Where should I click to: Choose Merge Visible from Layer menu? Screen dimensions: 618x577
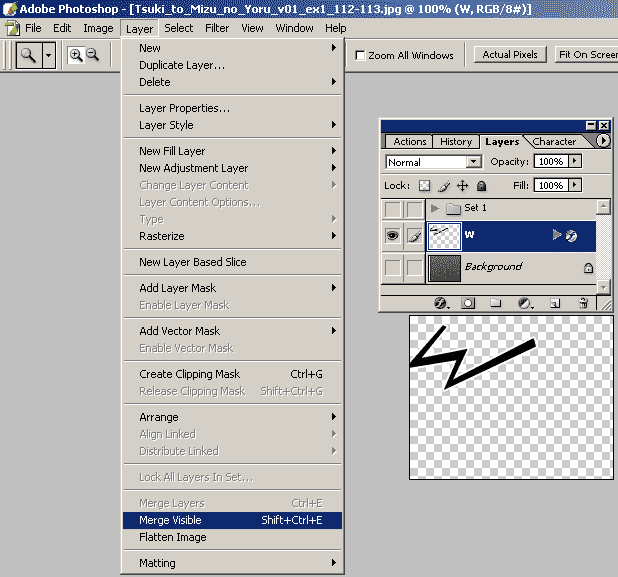(232, 520)
